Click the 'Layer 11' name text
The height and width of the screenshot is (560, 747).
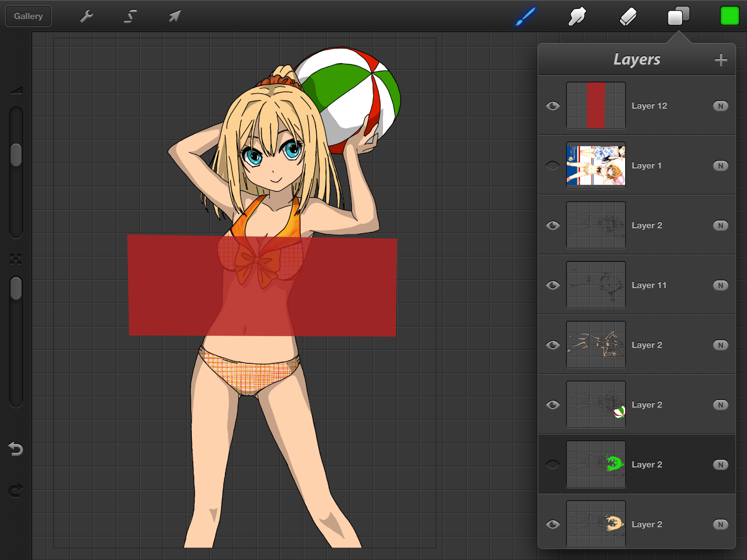coord(649,285)
